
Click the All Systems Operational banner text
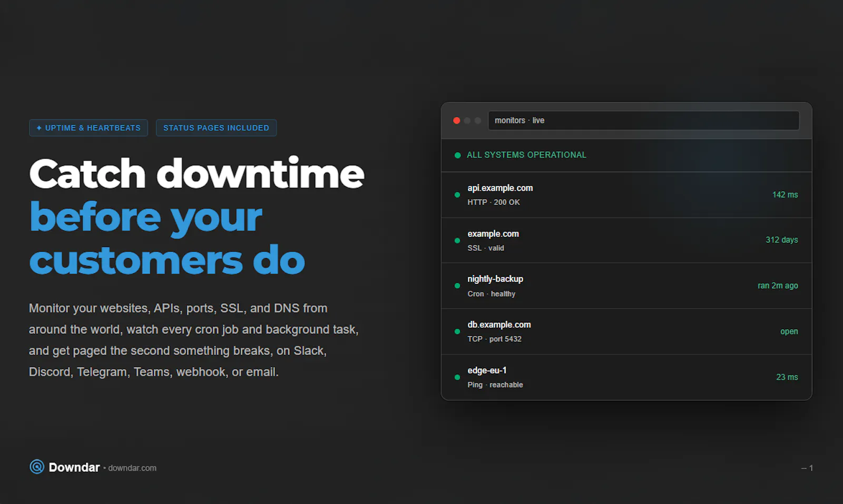526,155
